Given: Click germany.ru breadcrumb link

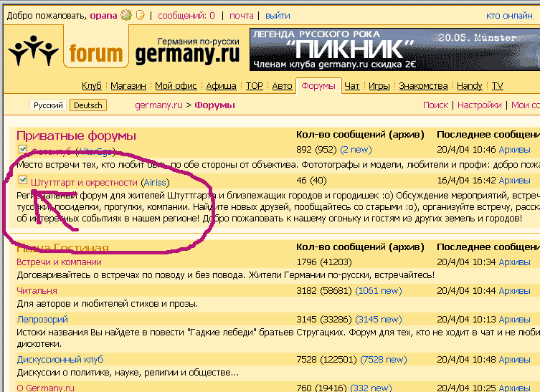Looking at the screenshot, I should tap(158, 105).
